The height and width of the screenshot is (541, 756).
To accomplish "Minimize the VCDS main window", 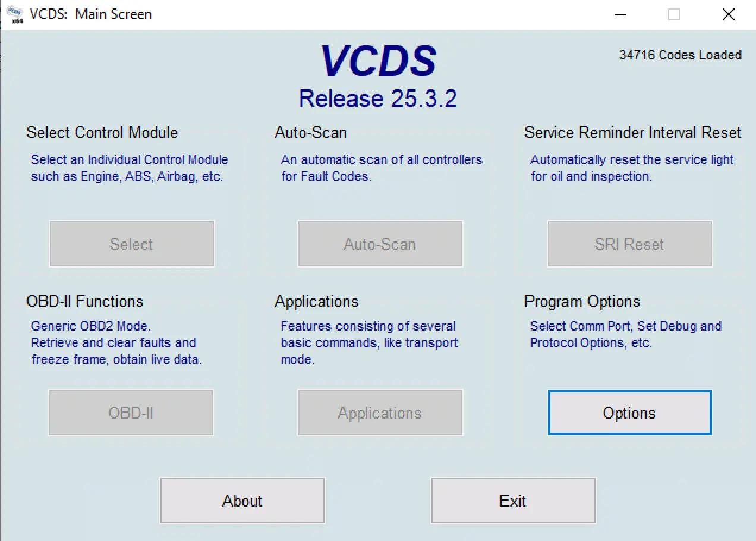I will click(x=620, y=14).
